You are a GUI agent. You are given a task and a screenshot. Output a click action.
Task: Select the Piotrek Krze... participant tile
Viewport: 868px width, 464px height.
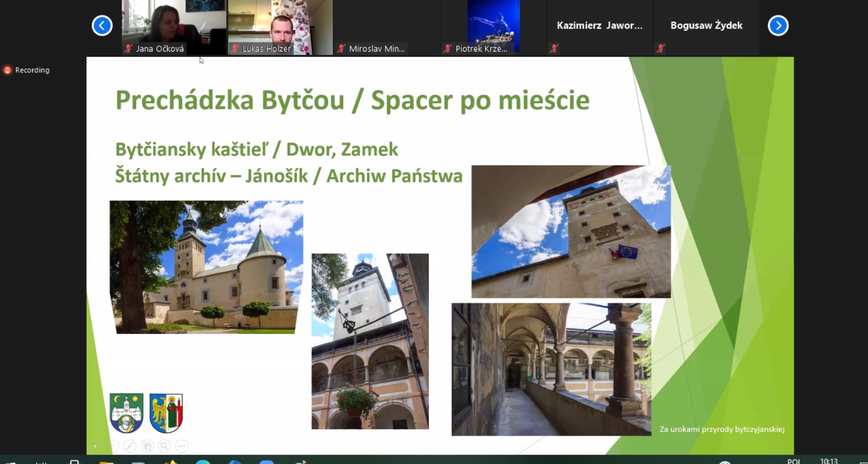[x=493, y=27]
